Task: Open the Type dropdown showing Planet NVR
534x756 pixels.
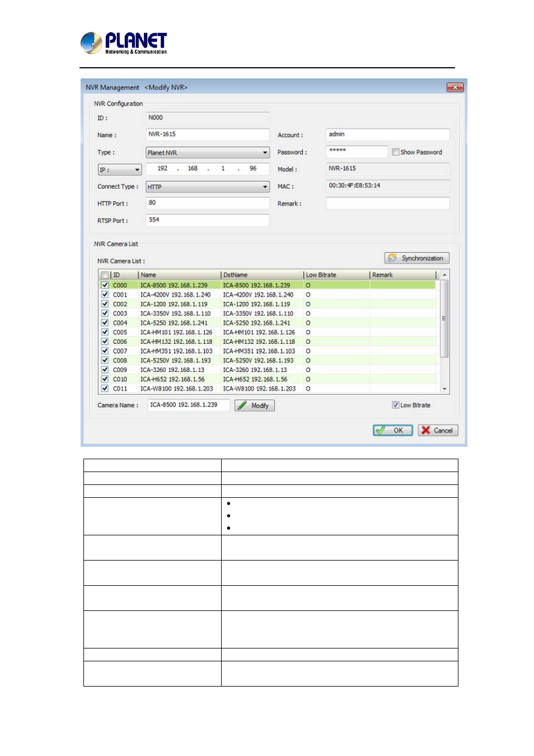Action: pos(208,152)
